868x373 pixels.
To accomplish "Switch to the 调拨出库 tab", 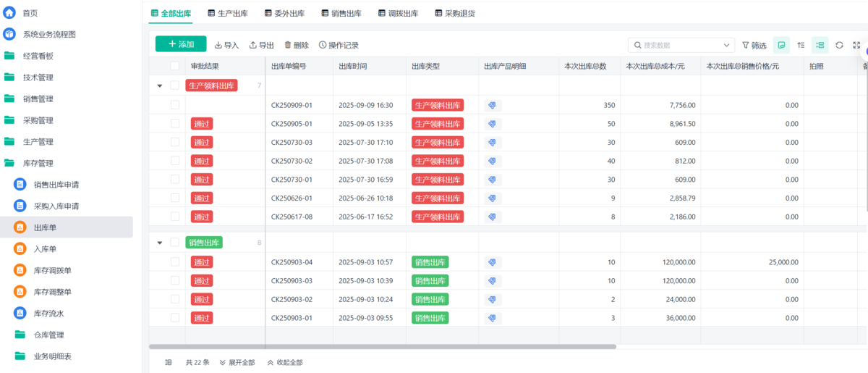I will [x=398, y=13].
